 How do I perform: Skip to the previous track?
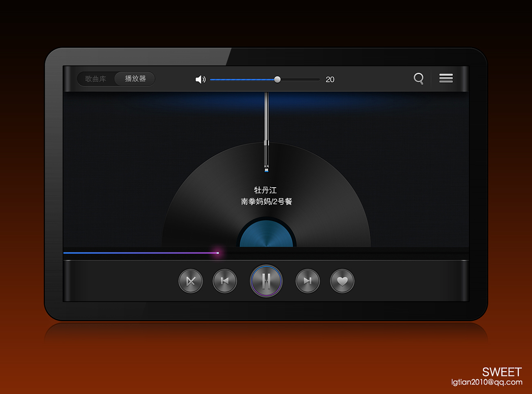[x=225, y=281]
